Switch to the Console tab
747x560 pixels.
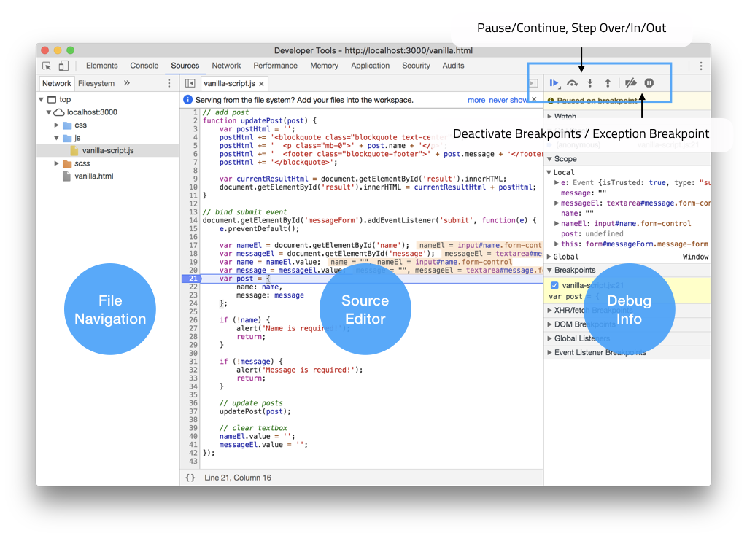[x=144, y=66]
